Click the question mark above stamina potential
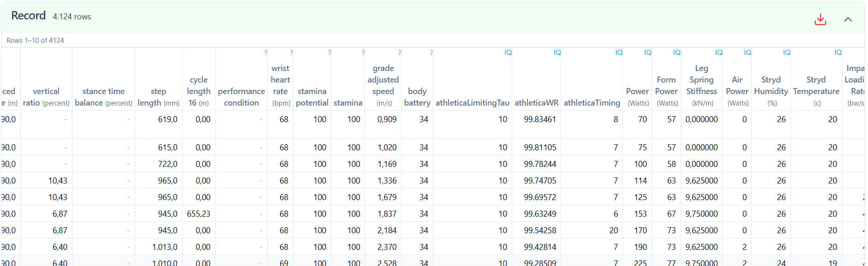Image resolution: width=868 pixels, height=266 pixels. (x=329, y=53)
